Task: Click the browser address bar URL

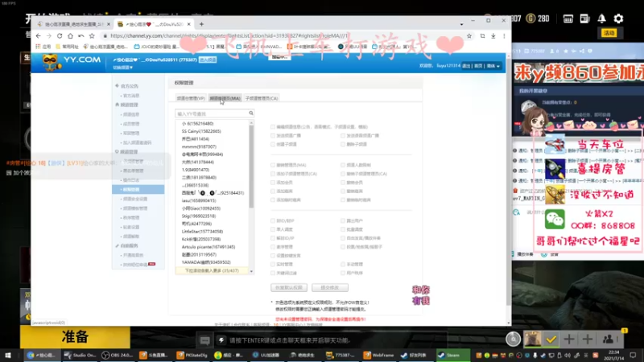Action: (229, 36)
